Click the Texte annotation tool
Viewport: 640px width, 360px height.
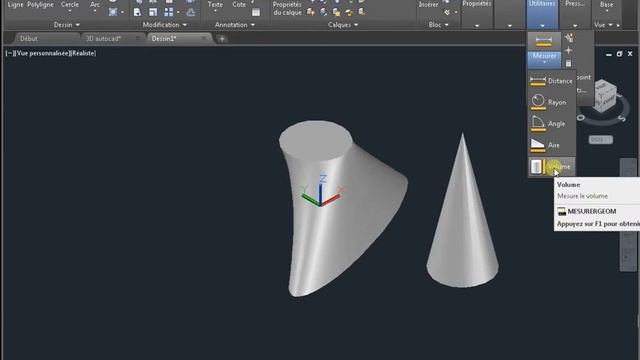pos(215,5)
